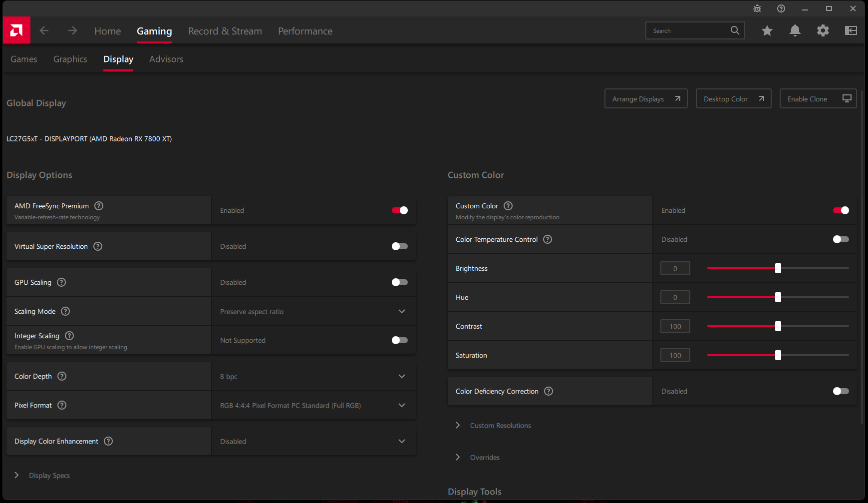Show help for Color Depth
The width and height of the screenshot is (868, 503).
(x=62, y=376)
